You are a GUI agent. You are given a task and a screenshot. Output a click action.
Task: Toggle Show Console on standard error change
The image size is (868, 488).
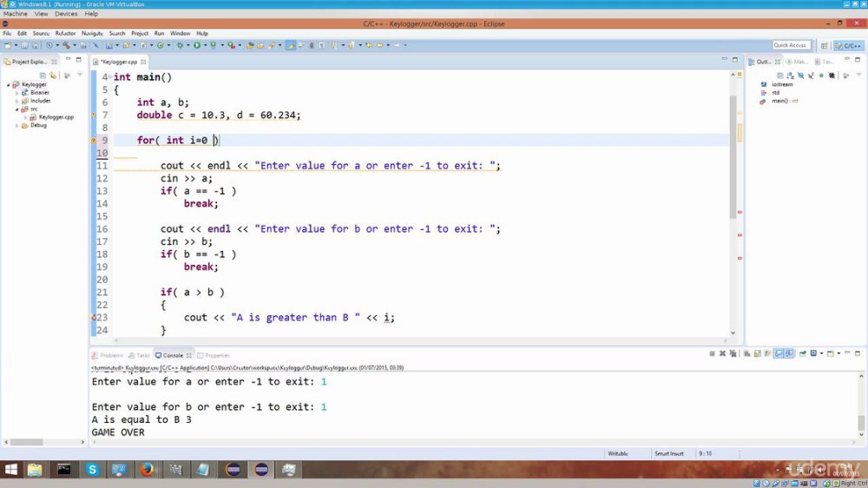tap(789, 353)
